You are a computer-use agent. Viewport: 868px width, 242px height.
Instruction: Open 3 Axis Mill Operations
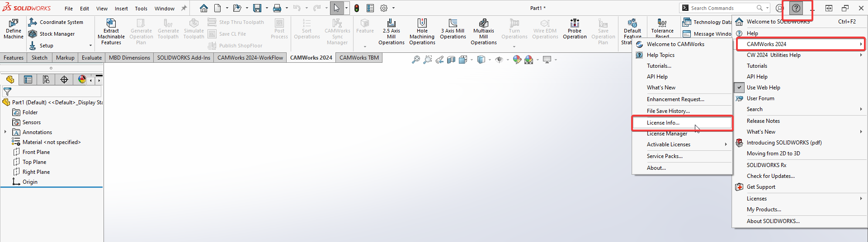pyautogui.click(x=453, y=29)
